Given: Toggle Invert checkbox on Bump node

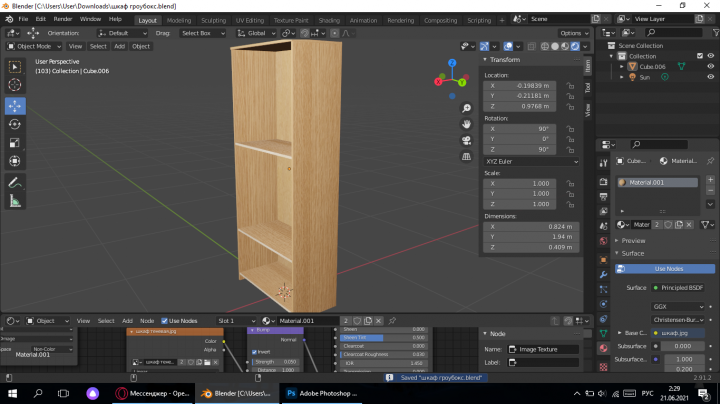Looking at the screenshot, I should coord(254,352).
